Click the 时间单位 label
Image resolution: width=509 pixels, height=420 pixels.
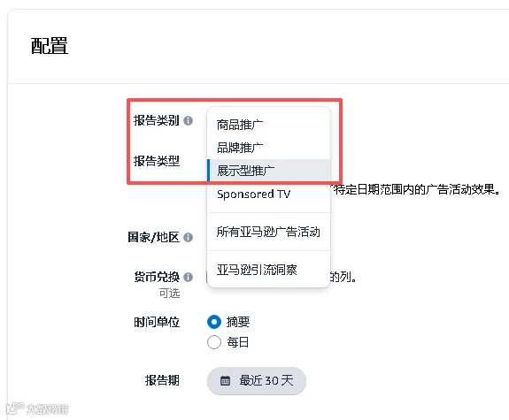click(x=157, y=323)
